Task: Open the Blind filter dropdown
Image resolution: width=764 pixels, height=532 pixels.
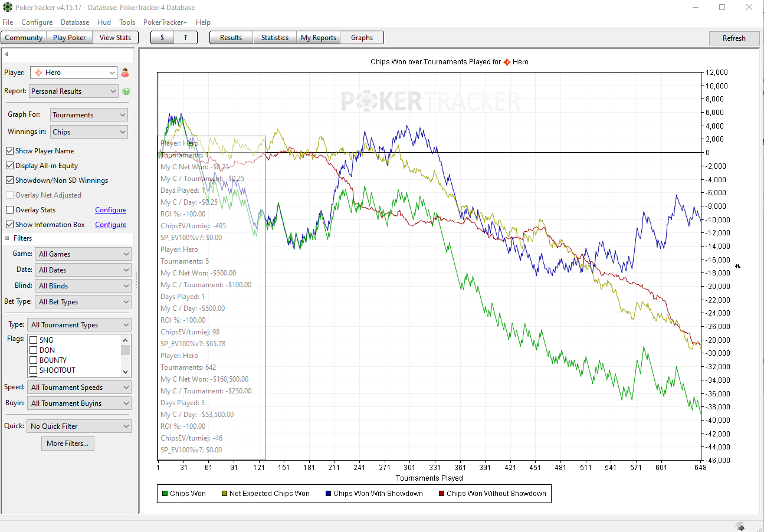Action: point(83,286)
